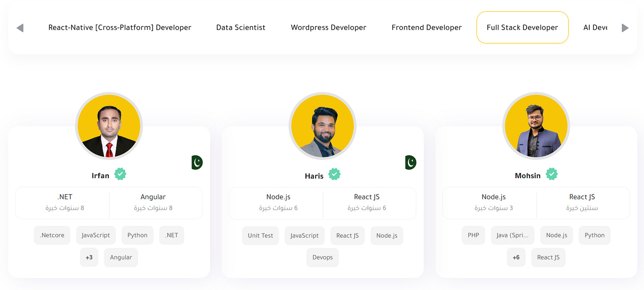
Task: Click Irfan's profile photo
Action: tap(109, 126)
